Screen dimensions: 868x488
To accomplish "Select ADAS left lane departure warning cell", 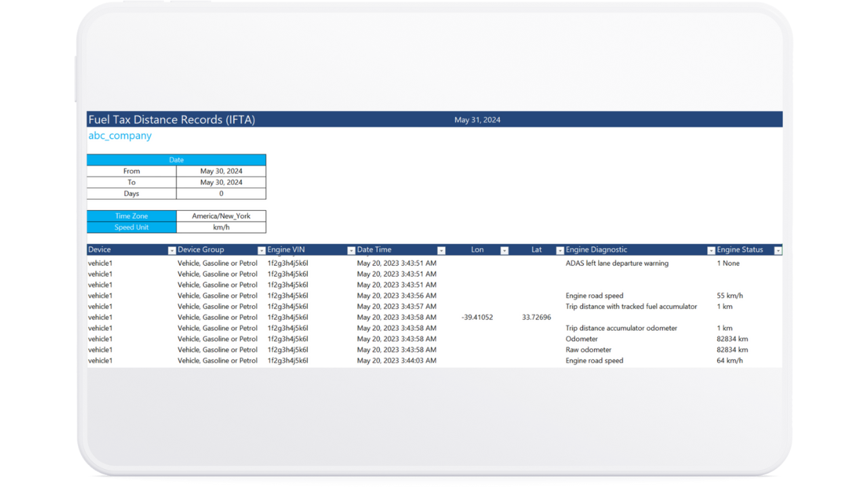I will pyautogui.click(x=617, y=263).
